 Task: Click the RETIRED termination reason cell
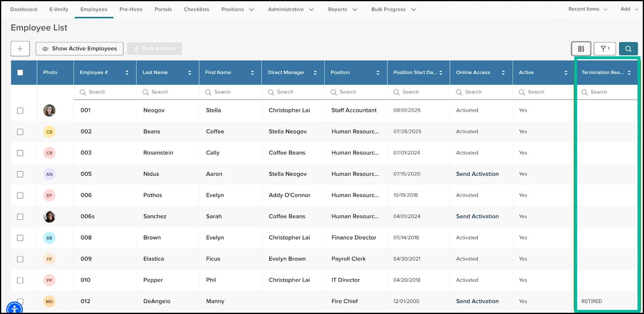coord(592,301)
